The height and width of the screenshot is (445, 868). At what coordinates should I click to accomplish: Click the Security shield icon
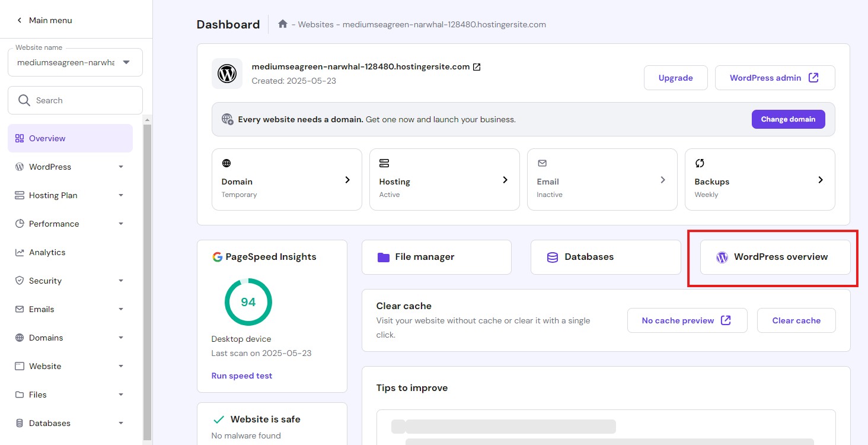tap(19, 281)
